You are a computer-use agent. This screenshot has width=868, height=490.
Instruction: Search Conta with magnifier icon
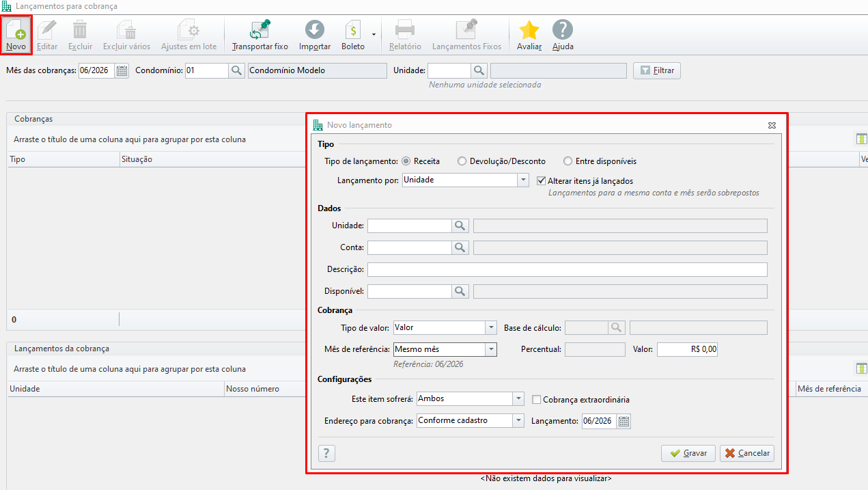tap(461, 247)
